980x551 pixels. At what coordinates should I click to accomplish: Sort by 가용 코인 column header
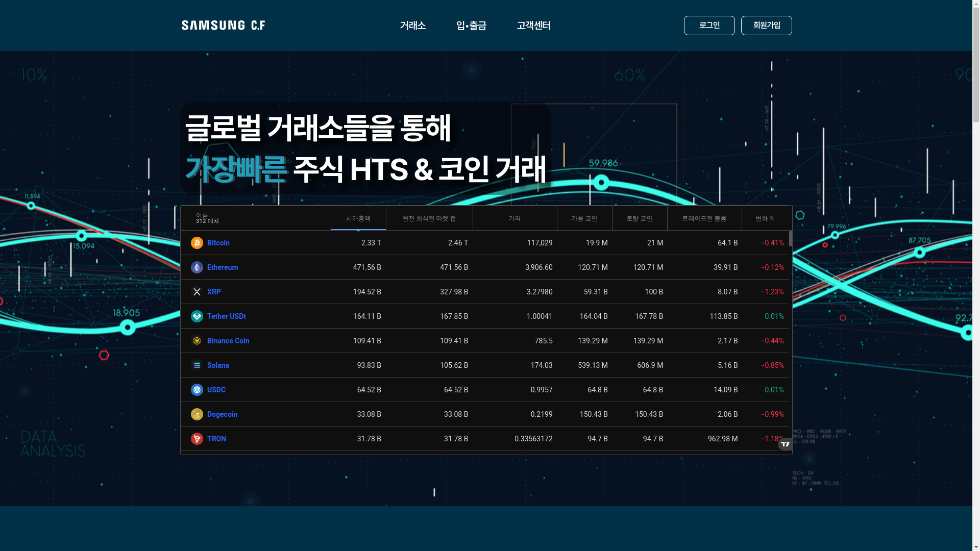tap(584, 218)
